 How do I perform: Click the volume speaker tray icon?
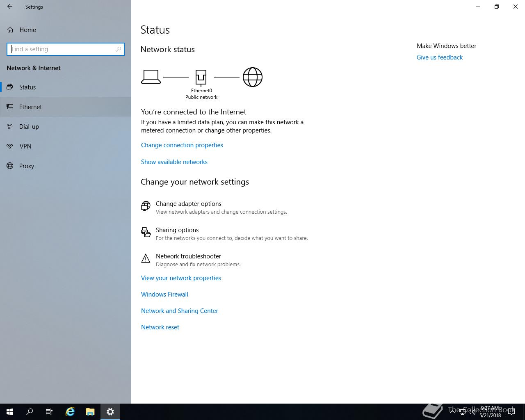[x=472, y=412]
